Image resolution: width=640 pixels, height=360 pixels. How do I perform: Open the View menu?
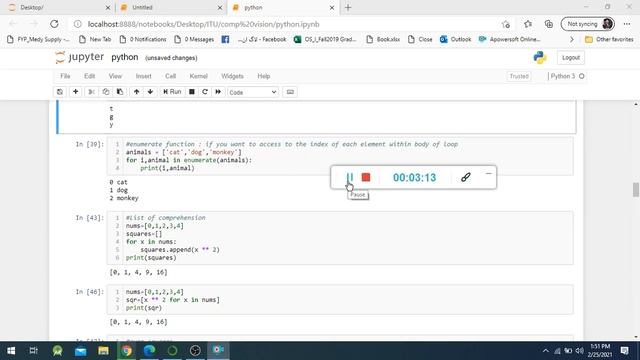pos(115,76)
